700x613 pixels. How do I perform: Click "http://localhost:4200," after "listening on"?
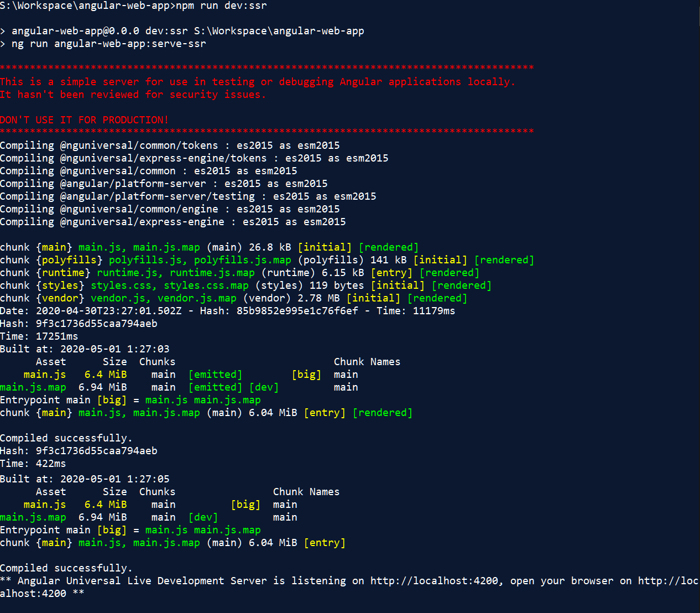437,581
